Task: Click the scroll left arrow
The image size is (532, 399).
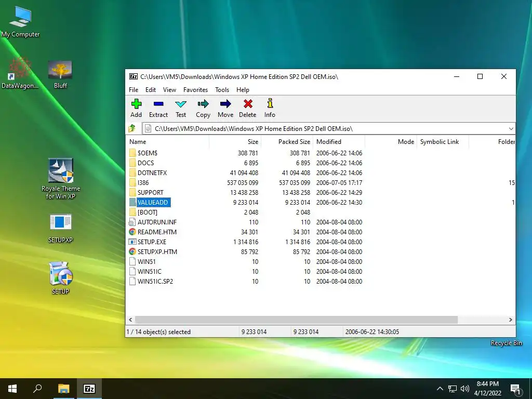Action: (x=130, y=320)
